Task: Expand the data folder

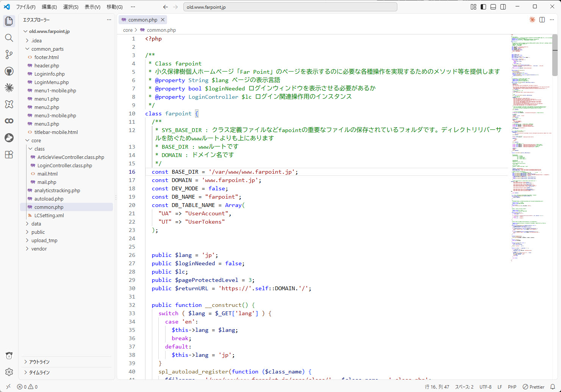Action: (66, 224)
